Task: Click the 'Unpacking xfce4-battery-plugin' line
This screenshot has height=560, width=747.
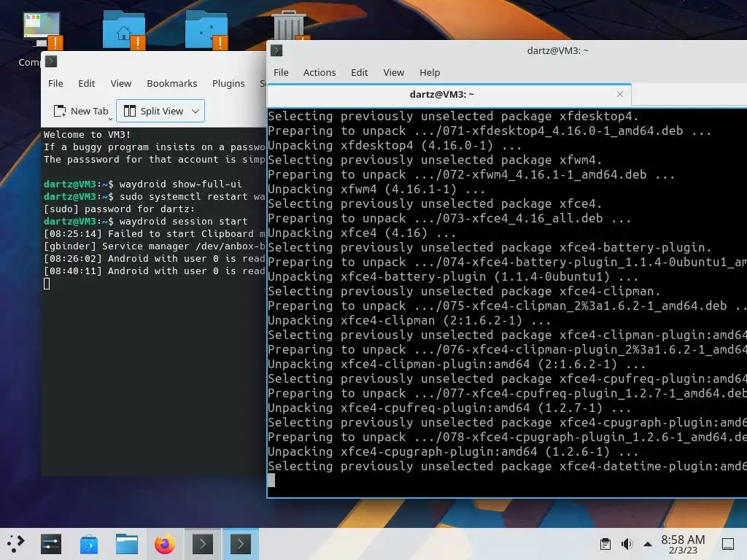Action: click(453, 277)
